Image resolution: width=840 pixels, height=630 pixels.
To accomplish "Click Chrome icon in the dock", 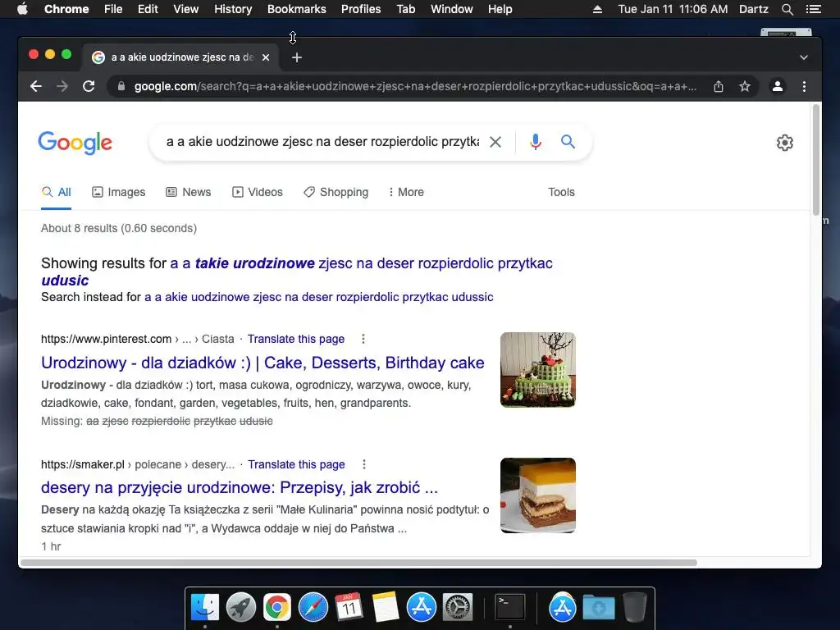I will click(x=277, y=607).
